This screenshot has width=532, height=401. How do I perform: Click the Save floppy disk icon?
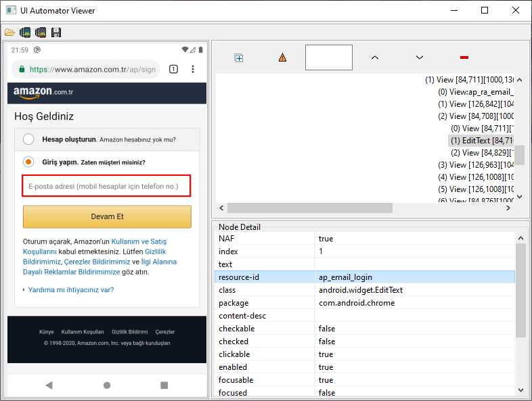pos(56,32)
